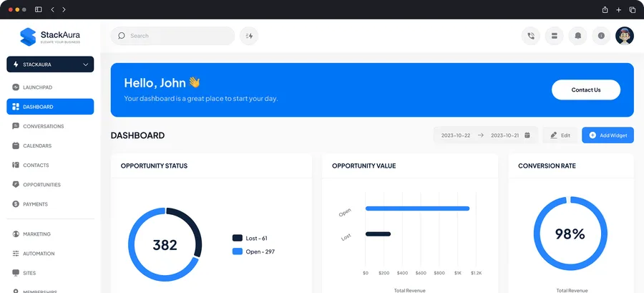The width and height of the screenshot is (644, 293).
Task: Click the Conversations chat icon
Action: (x=16, y=126)
